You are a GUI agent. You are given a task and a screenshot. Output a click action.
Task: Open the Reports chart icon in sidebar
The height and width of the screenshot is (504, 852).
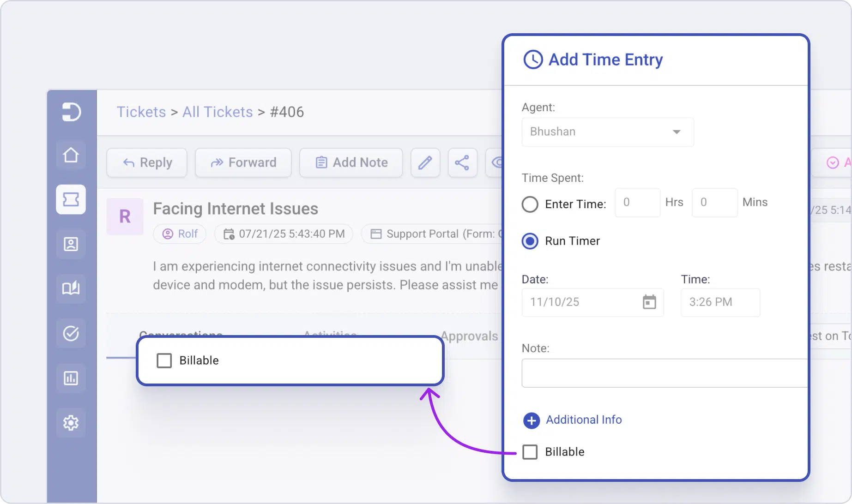71,378
